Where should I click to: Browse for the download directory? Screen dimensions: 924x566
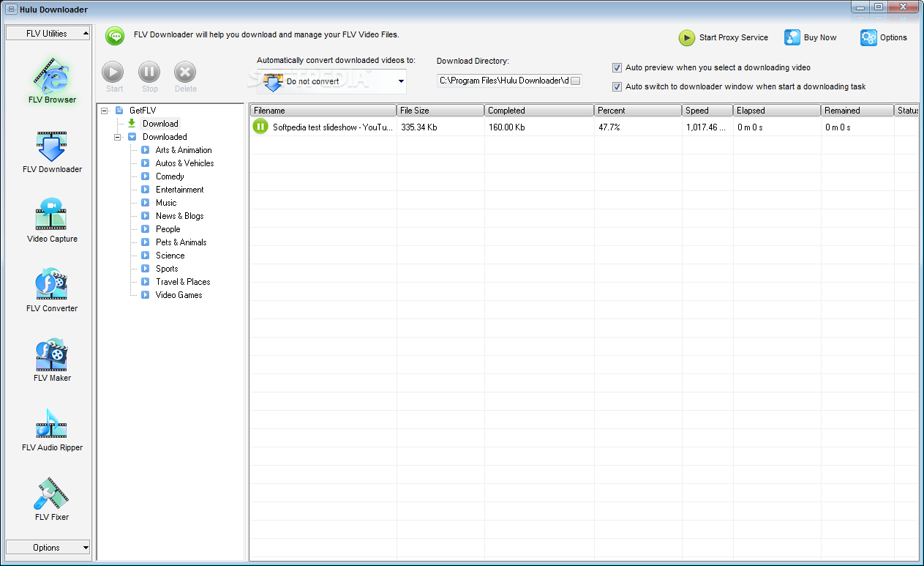[576, 81]
